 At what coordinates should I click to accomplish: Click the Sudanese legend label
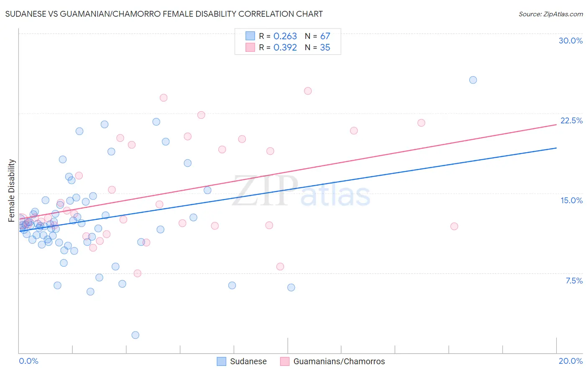(x=248, y=361)
